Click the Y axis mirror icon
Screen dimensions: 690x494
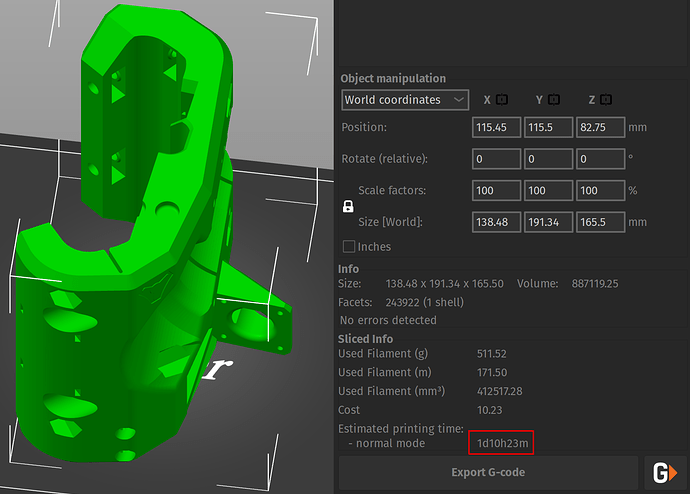(554, 100)
